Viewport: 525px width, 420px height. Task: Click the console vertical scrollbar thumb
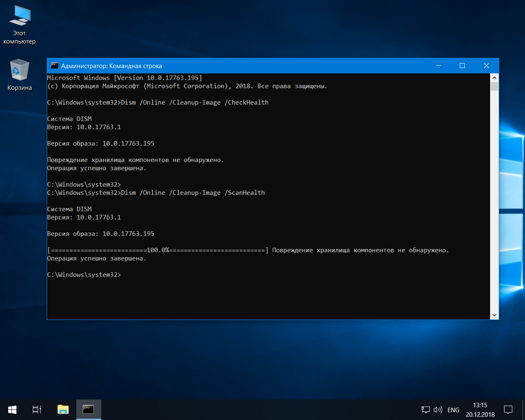pyautogui.click(x=494, y=86)
